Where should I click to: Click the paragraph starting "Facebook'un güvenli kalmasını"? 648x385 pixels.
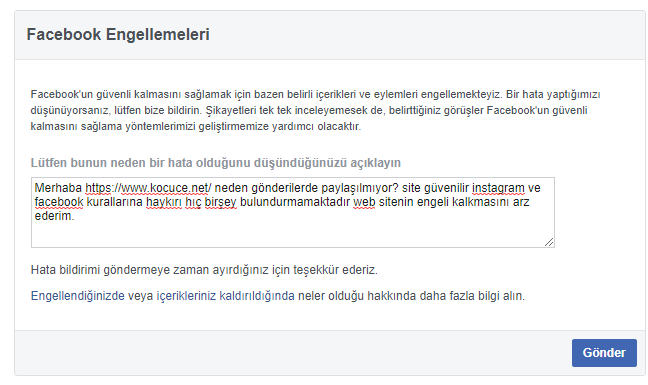coord(315,110)
